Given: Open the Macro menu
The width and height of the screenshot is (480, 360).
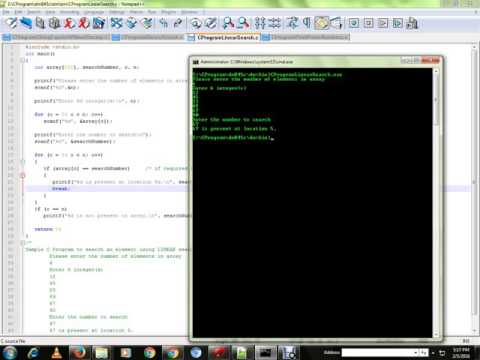Looking at the screenshot, I should click(x=136, y=12).
